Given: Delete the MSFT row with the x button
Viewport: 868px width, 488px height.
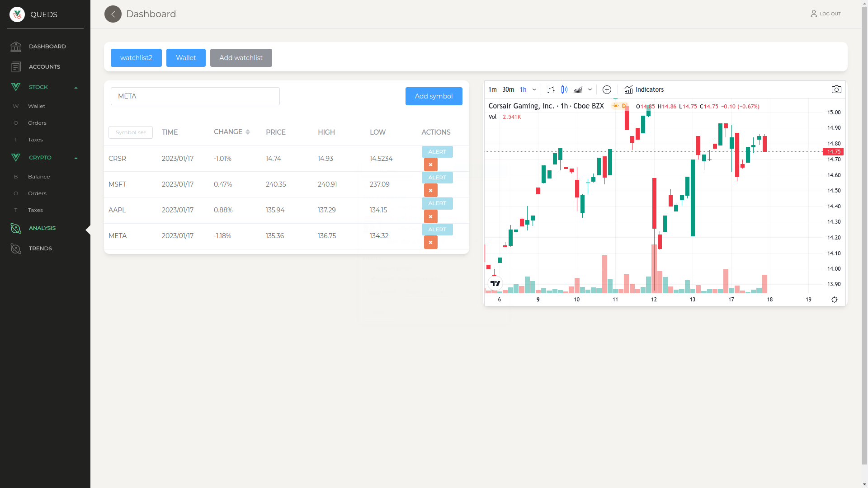Looking at the screenshot, I should [430, 190].
